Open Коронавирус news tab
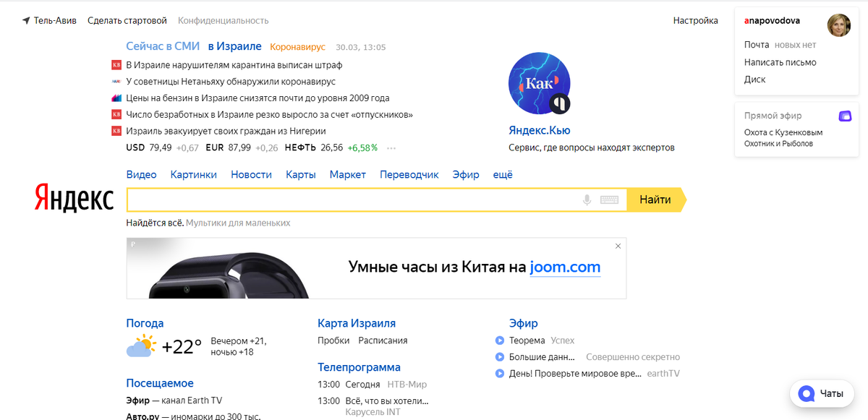Image resolution: width=868 pixels, height=420 pixels. (x=298, y=47)
